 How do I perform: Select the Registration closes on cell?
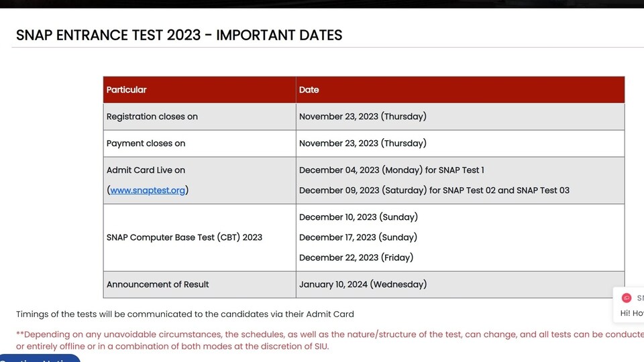click(200, 117)
